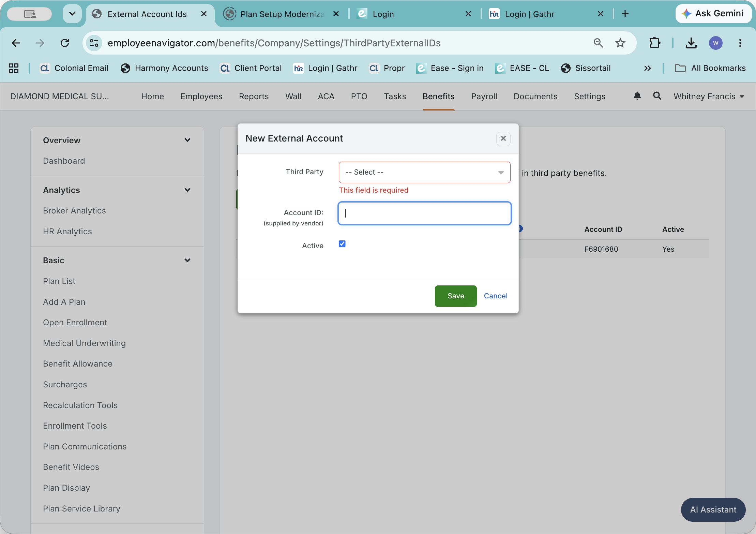The width and height of the screenshot is (756, 534).
Task: Open Broker Analytics
Action: [x=74, y=211]
